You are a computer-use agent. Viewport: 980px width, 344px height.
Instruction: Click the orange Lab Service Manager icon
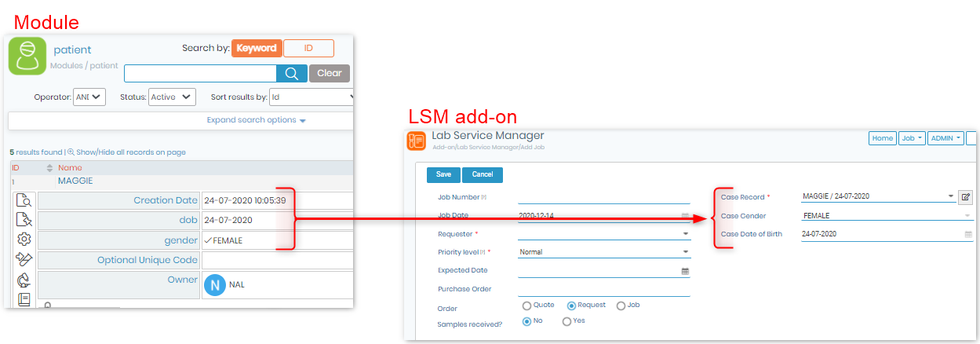tap(417, 141)
